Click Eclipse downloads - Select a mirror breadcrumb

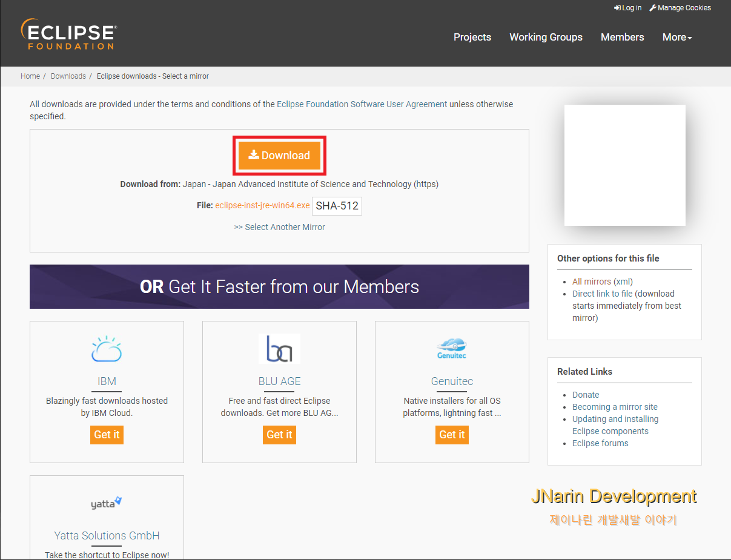153,76
